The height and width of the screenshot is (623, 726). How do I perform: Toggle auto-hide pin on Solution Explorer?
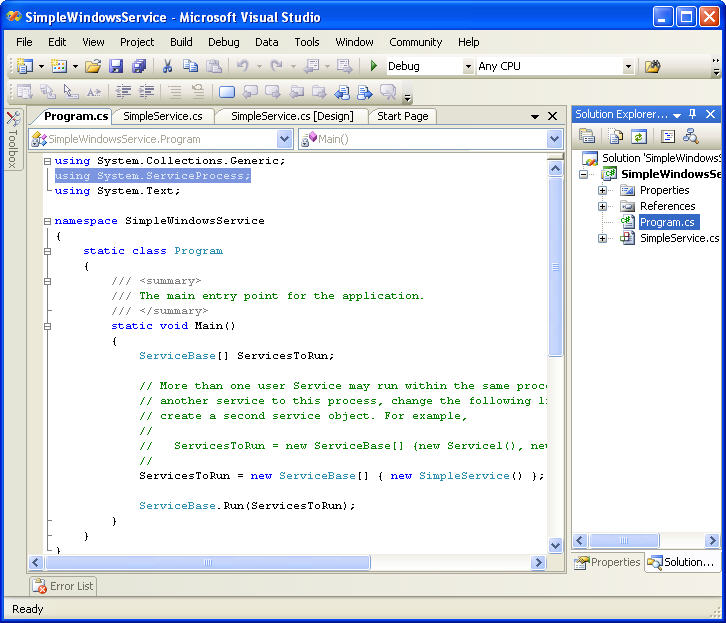[x=693, y=113]
